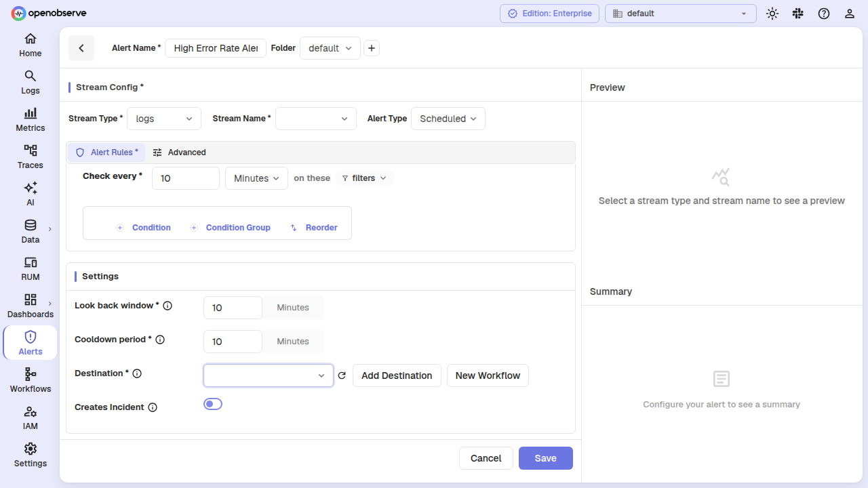
Task: Open IAM section
Action: point(30,418)
